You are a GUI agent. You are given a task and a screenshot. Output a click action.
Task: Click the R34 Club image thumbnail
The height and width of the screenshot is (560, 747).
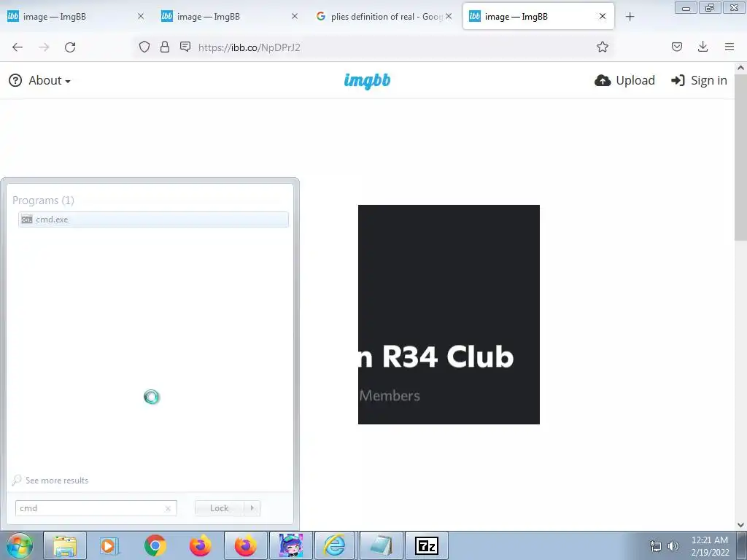(449, 314)
